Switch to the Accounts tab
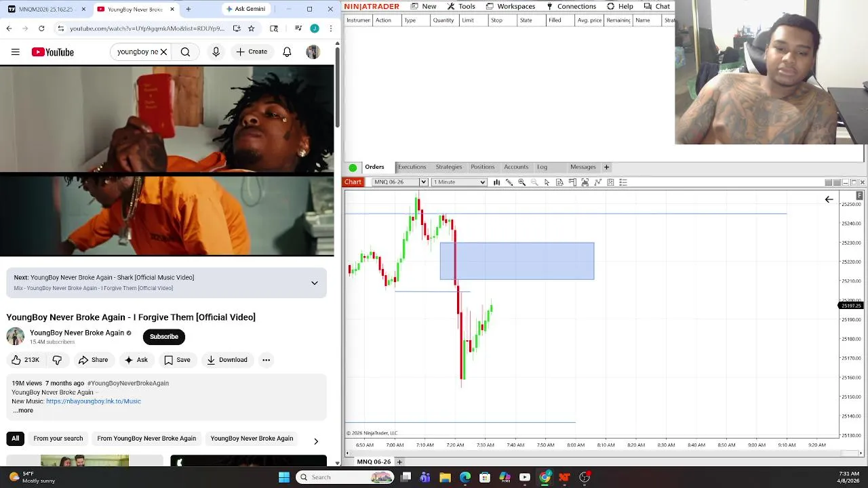Screen dimensions: 868x488 pos(516,167)
